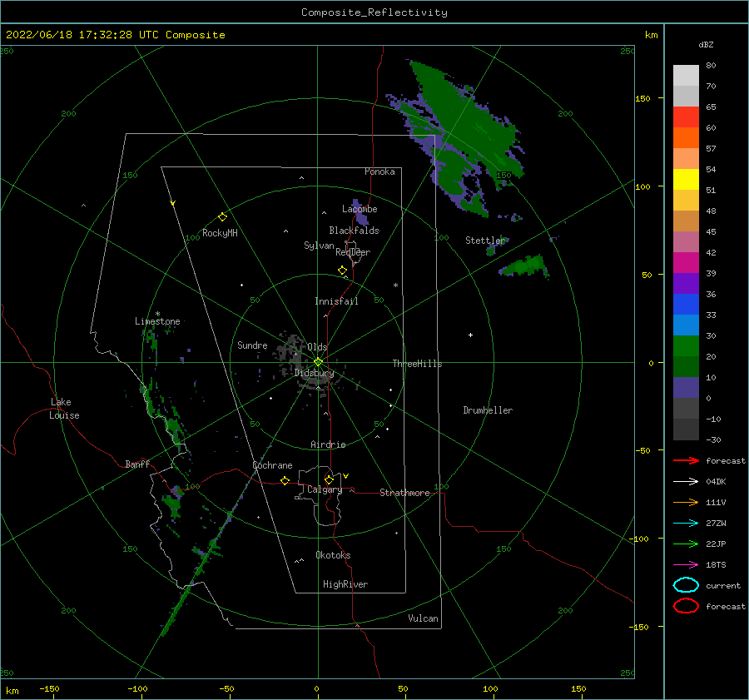749x700 pixels.
Task: Select the white 04DK arrow legend entry
Action: (686, 481)
